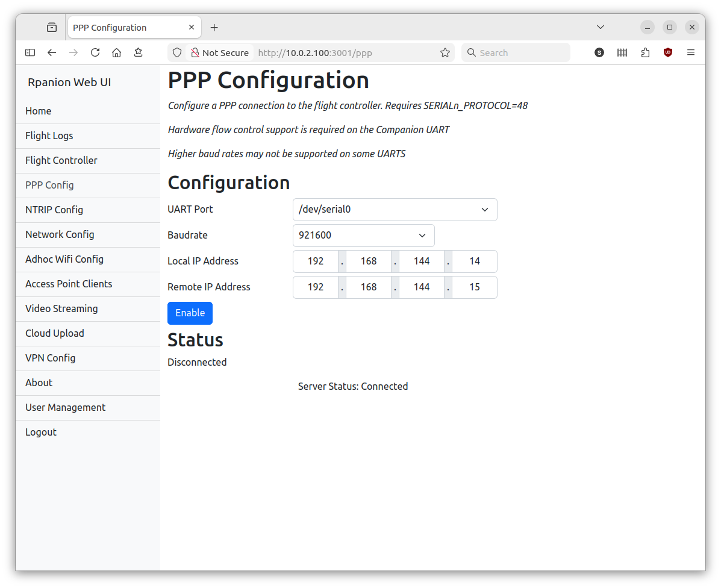Click the Logout link
Screen dimensions: 721x588
pos(41,432)
